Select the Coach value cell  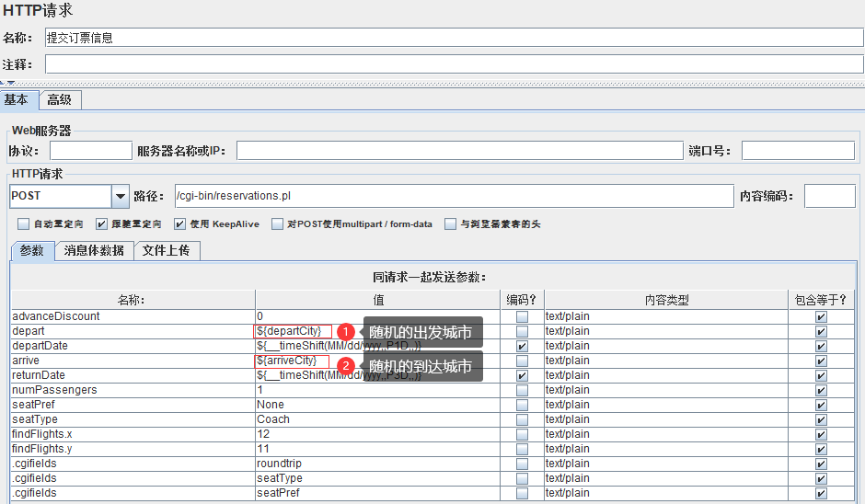click(x=378, y=419)
